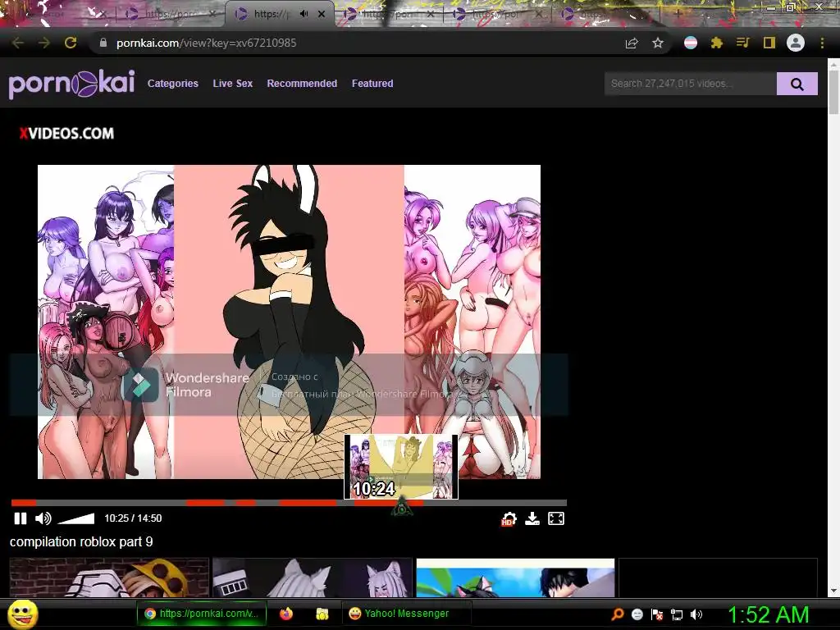The height and width of the screenshot is (630, 840).
Task: Open the system volume tray icon
Action: [x=696, y=614]
